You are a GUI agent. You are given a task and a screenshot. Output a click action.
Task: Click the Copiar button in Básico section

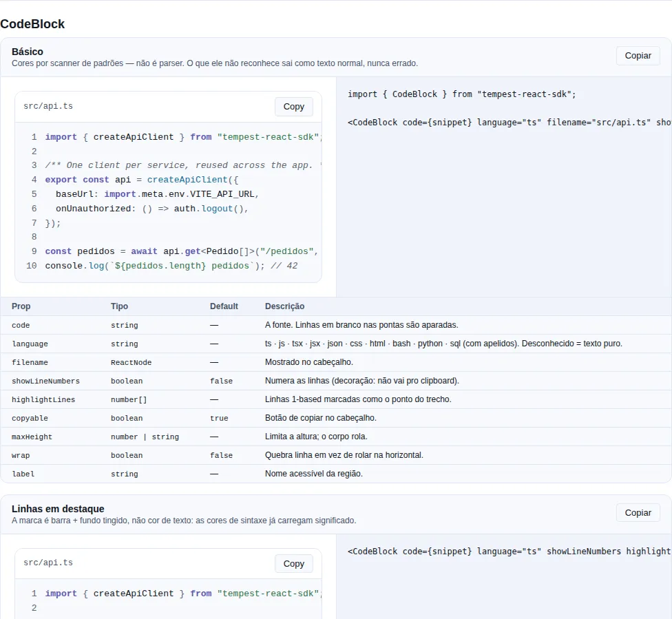638,56
